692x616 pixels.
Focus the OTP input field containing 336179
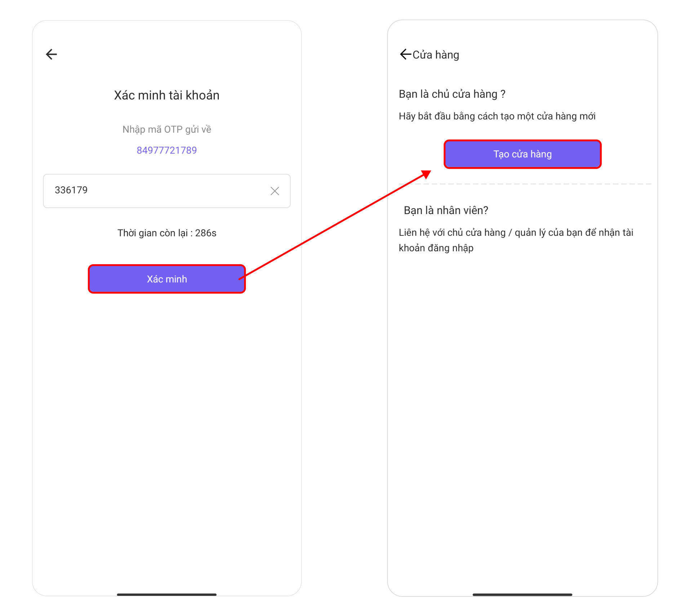[167, 191]
